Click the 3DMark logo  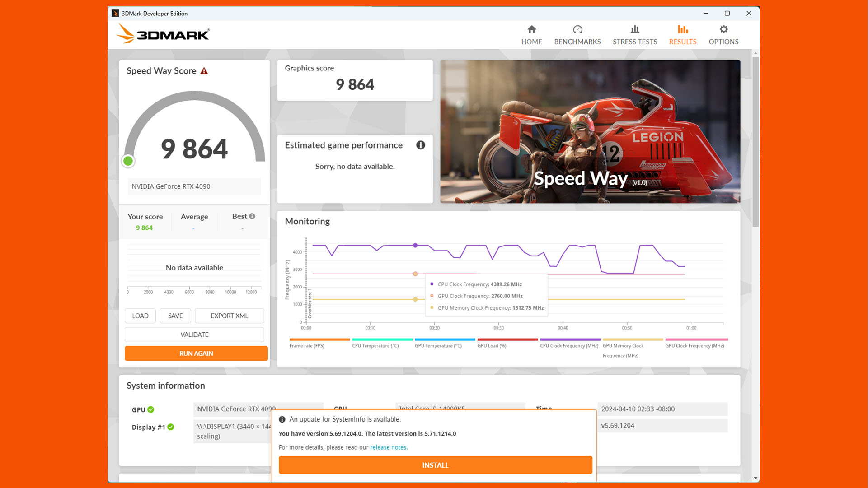pyautogui.click(x=163, y=34)
